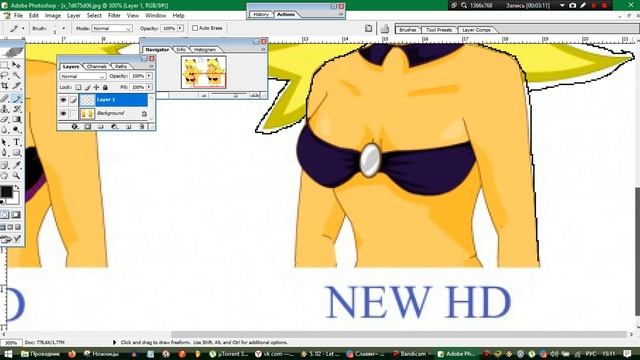Toggle lock all padlock icon
This screenshot has width=640, height=360.
point(105,87)
